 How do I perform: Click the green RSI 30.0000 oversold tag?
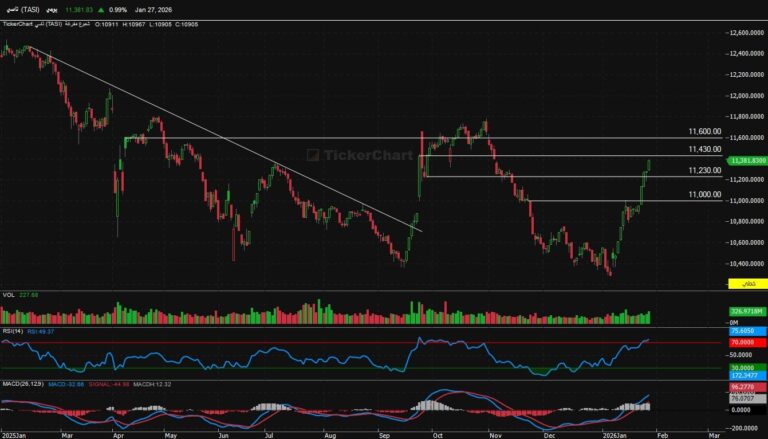[x=742, y=367]
